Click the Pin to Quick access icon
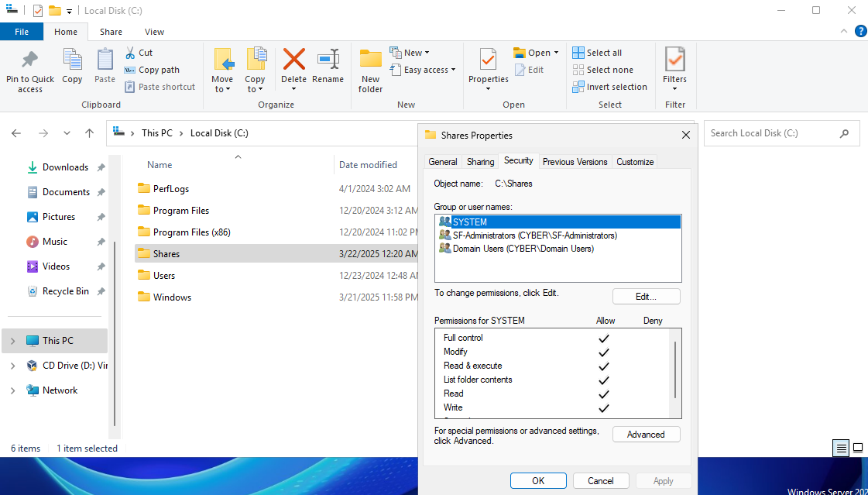Image resolution: width=868 pixels, height=495 pixels. coord(29,60)
